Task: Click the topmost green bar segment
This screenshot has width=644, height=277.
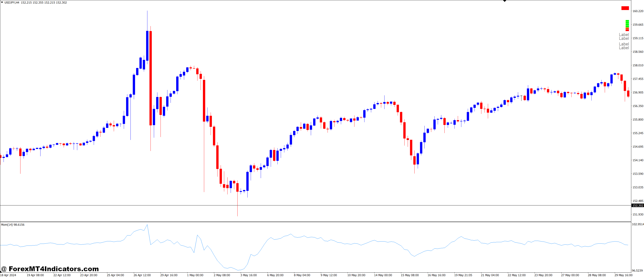Action: click(x=627, y=21)
